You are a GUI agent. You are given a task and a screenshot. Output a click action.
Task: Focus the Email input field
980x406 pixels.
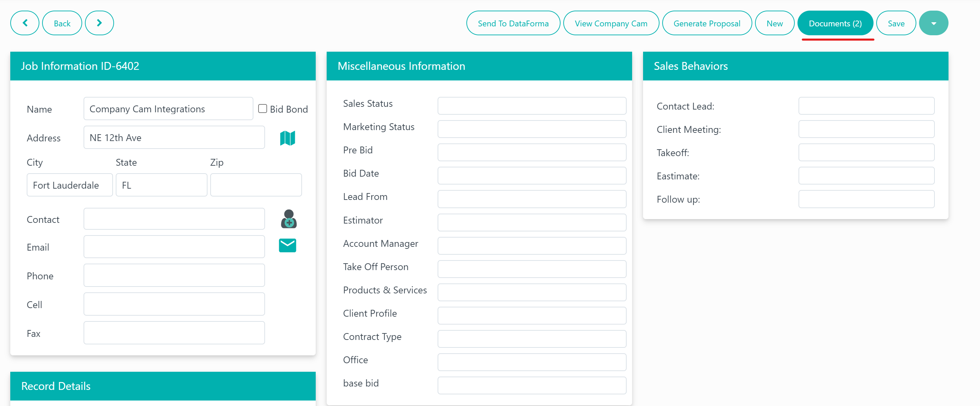click(174, 247)
